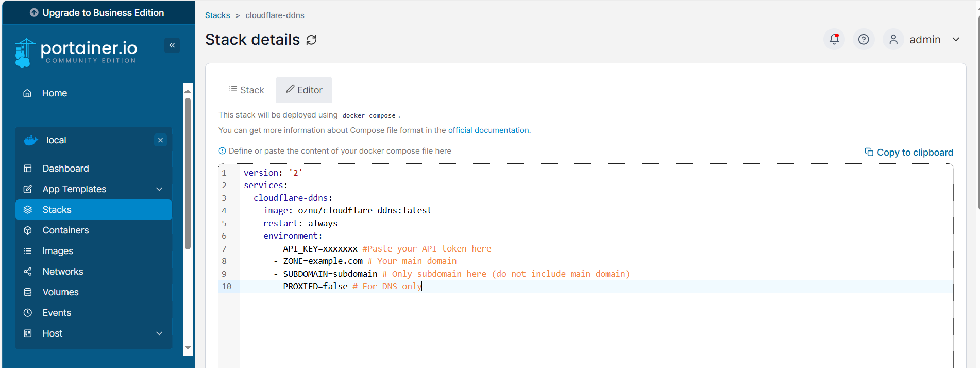Click the sidebar scrollbar up arrow
This screenshot has height=368, width=980.
pos(188,91)
